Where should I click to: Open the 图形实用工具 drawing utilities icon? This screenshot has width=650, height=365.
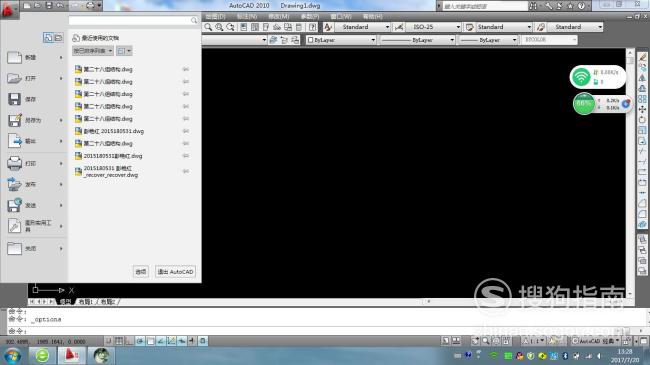(x=15, y=226)
